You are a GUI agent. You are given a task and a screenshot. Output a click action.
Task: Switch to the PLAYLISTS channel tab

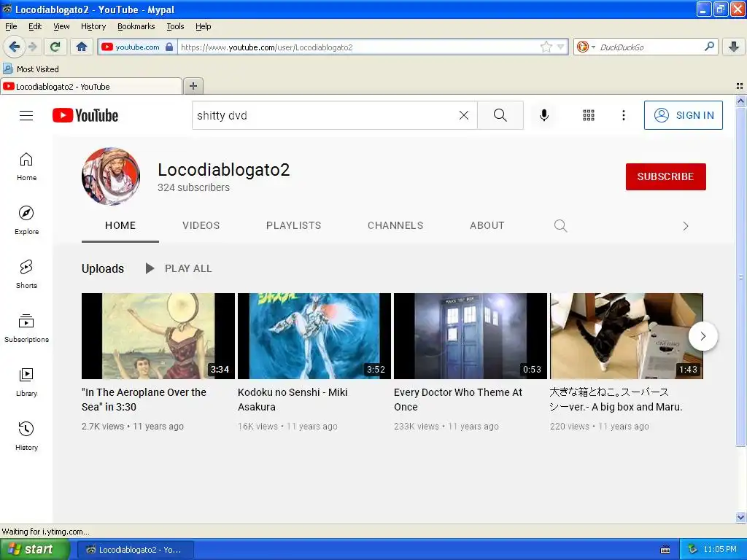pos(293,226)
